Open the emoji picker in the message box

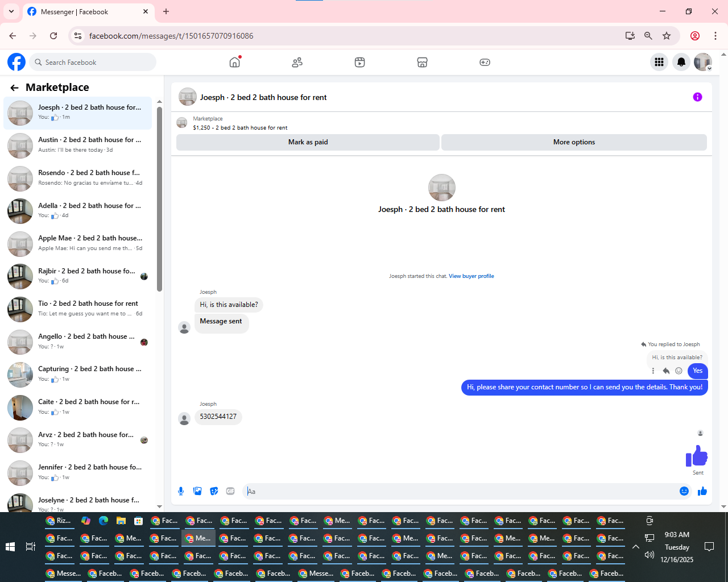point(684,491)
